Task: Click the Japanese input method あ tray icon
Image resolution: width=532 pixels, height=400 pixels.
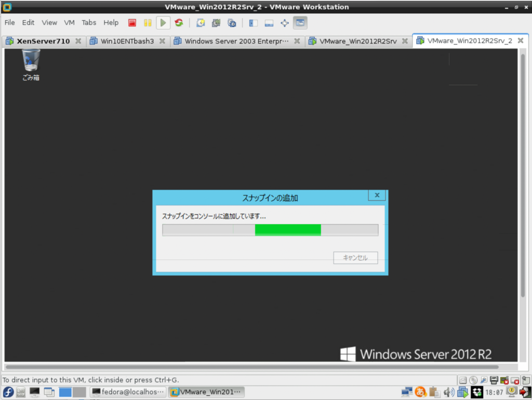Action: [420, 392]
